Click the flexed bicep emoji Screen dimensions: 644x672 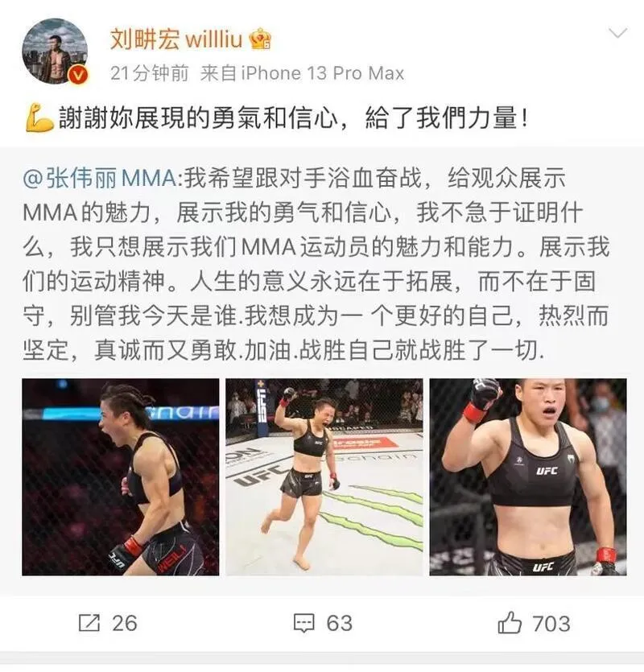(39, 117)
